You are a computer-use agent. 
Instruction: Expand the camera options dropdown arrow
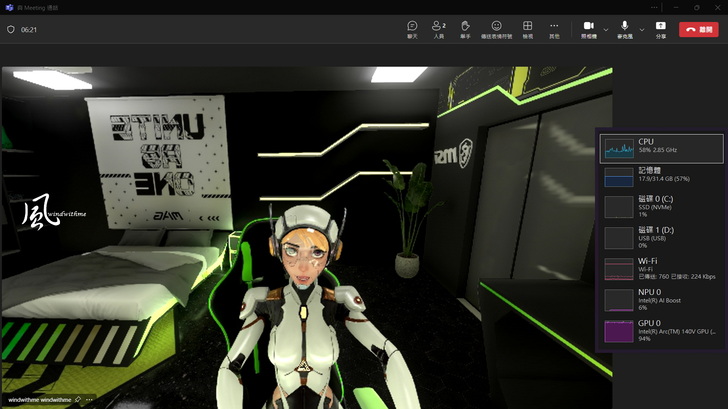[x=606, y=30]
